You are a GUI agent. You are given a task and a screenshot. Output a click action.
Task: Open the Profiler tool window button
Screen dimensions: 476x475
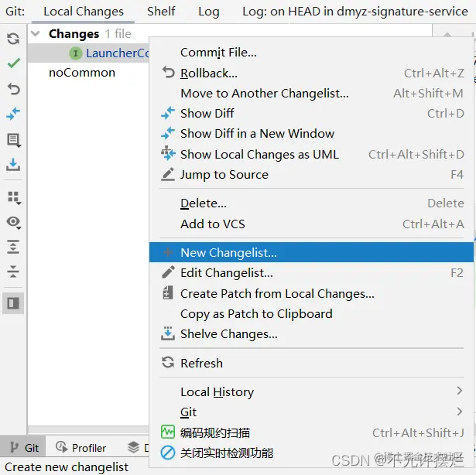[x=81, y=448]
